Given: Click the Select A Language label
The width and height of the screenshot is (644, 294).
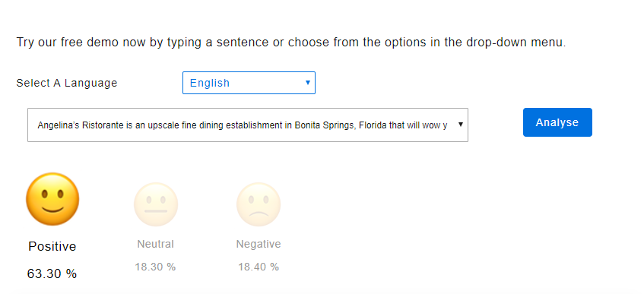Looking at the screenshot, I should tap(67, 83).
